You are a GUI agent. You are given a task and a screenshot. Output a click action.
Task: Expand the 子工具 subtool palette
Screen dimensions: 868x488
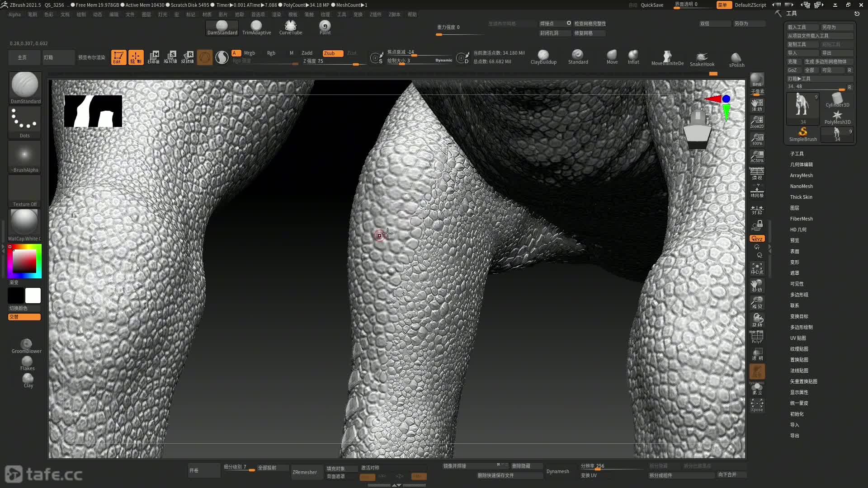pyautogui.click(x=797, y=154)
